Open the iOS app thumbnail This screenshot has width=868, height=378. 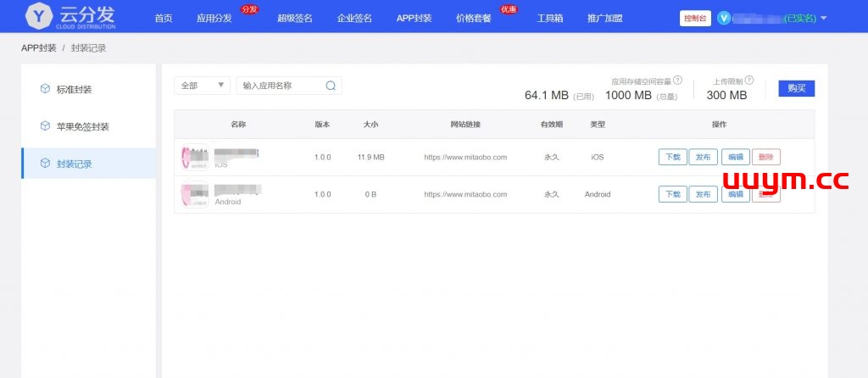pos(195,157)
